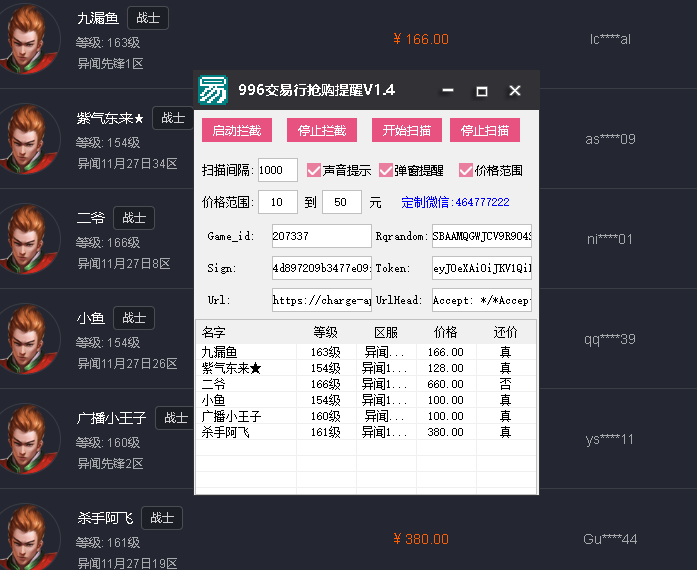
Task: Click the Game_id input field
Action: coord(321,236)
